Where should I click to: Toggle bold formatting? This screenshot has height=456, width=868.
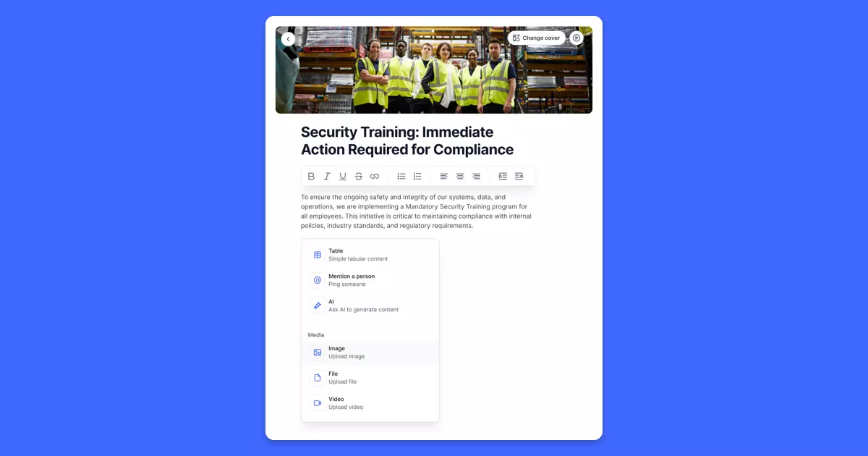(x=311, y=176)
